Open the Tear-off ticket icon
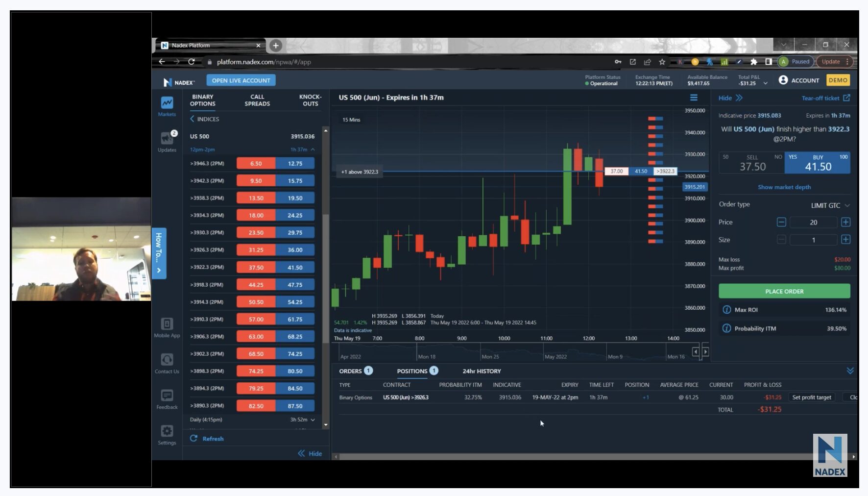This screenshot has height=496, width=868. tap(847, 98)
